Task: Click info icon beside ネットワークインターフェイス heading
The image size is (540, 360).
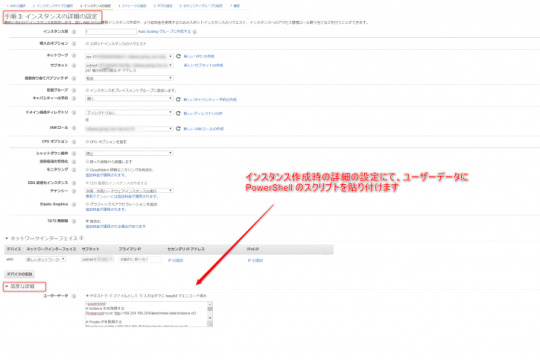Action: pos(81,238)
